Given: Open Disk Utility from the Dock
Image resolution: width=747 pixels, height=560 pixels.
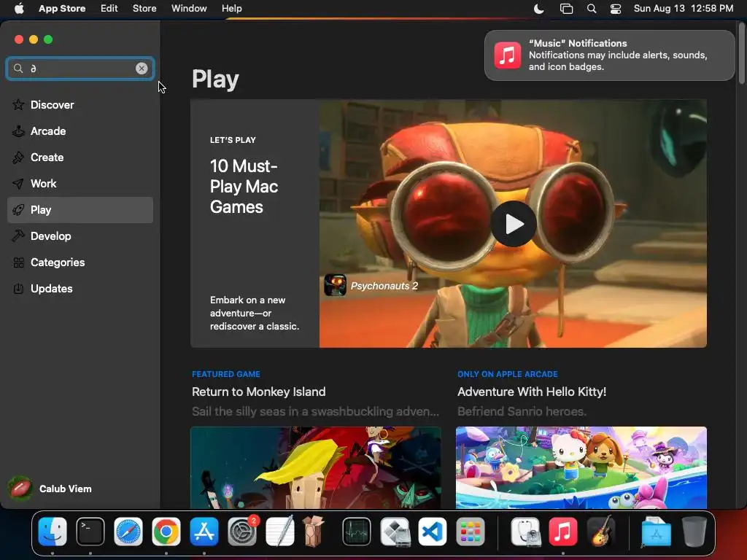Looking at the screenshot, I should tap(525, 532).
